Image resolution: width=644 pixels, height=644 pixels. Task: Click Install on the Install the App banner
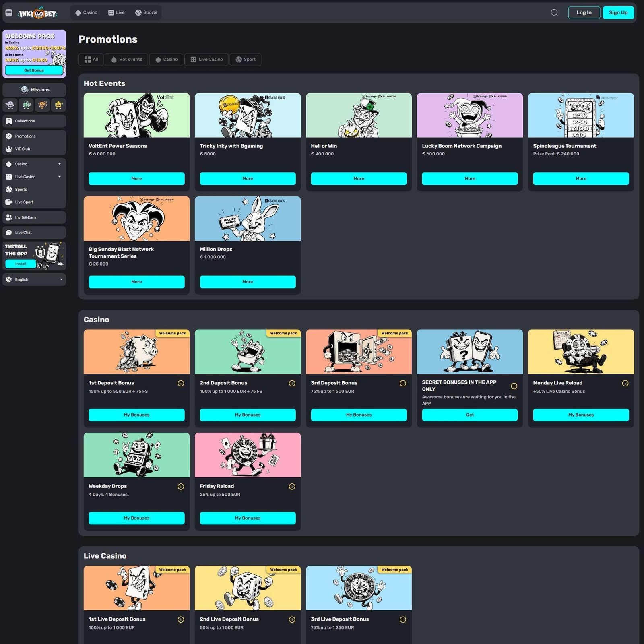tap(21, 264)
